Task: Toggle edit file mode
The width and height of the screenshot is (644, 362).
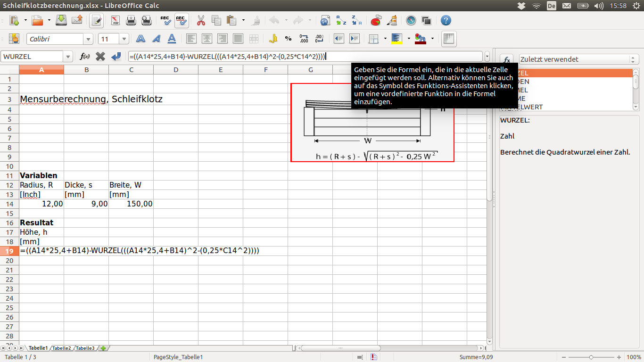Action: (x=97, y=20)
